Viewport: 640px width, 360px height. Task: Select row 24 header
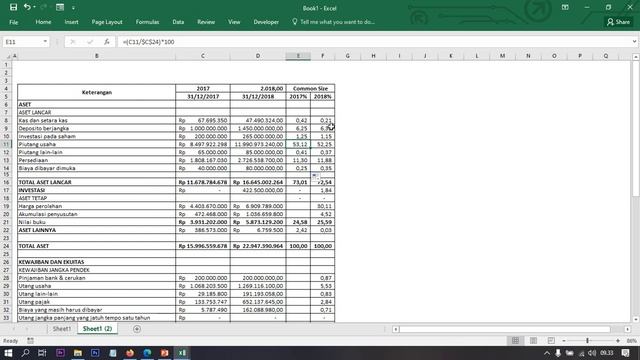click(6, 246)
